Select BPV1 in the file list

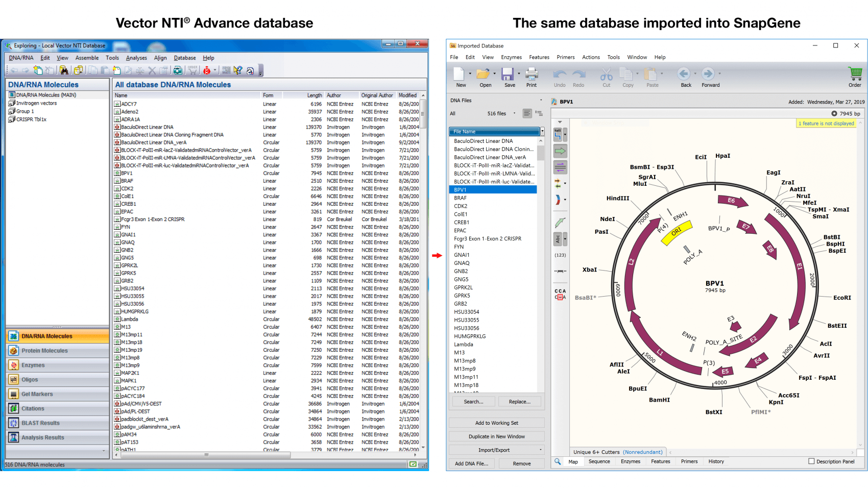click(459, 189)
